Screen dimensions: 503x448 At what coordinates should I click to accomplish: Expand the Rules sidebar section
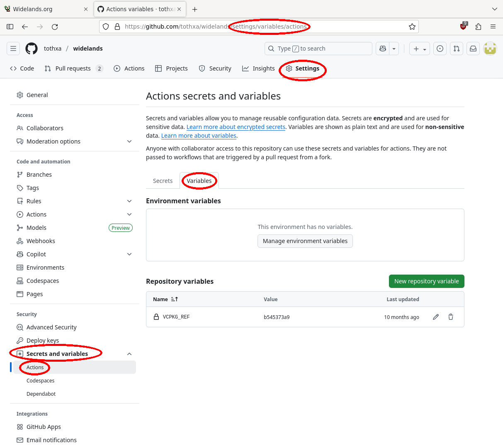[x=129, y=201]
